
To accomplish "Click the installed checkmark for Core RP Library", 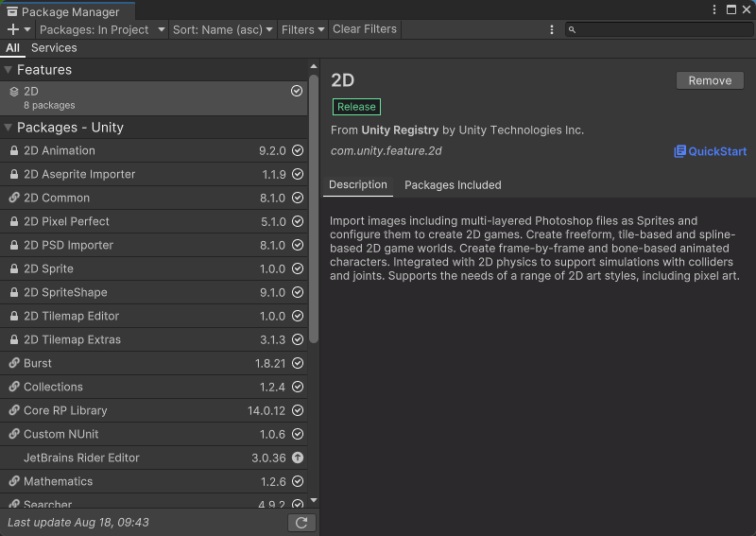I will click(x=298, y=410).
